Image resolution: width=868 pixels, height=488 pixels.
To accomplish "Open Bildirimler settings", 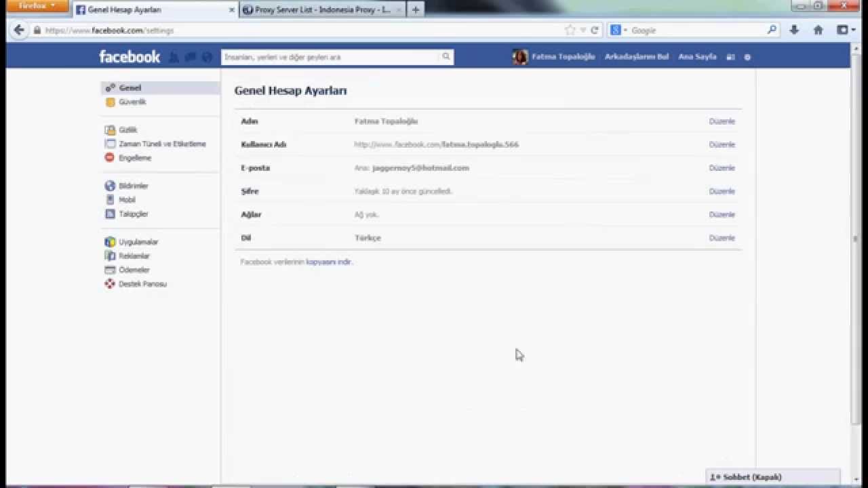I will [x=134, y=186].
